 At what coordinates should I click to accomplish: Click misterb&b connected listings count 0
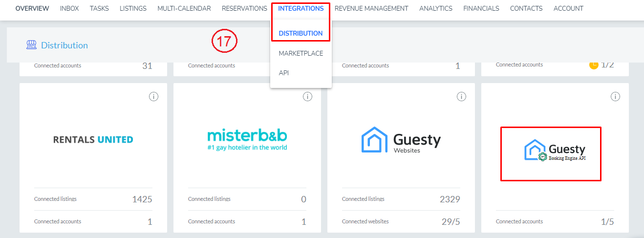pos(303,199)
